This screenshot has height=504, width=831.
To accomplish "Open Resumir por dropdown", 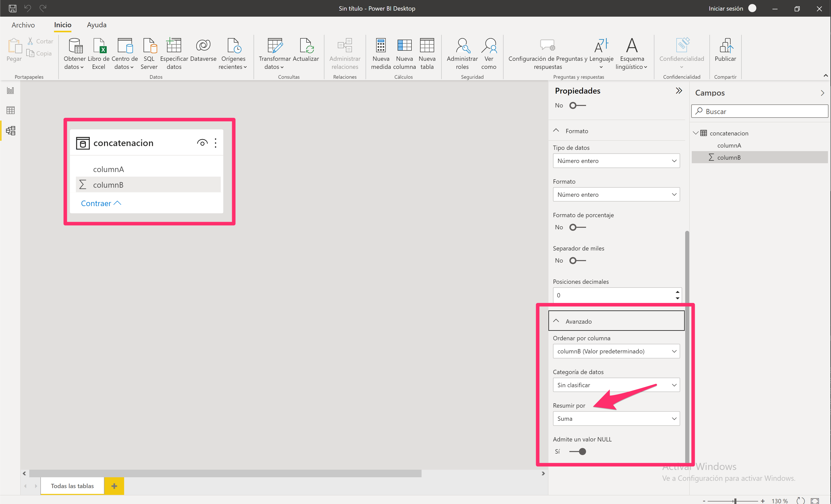I will pos(616,418).
